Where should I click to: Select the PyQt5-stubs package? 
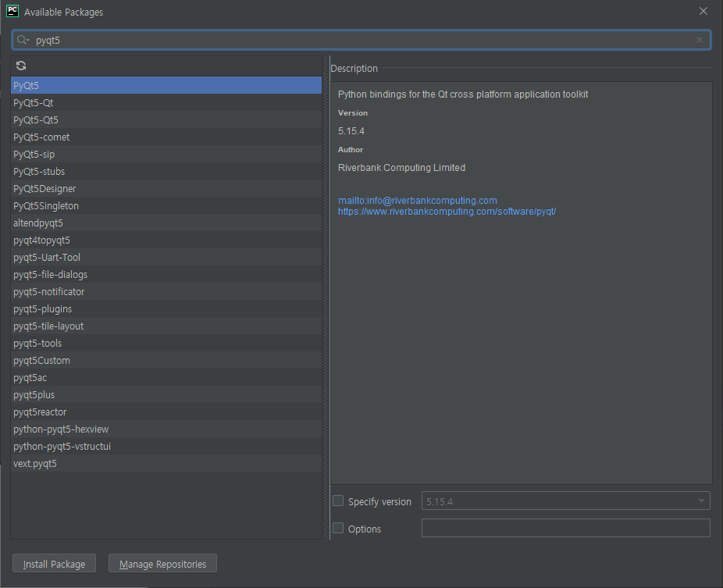pyautogui.click(x=166, y=172)
